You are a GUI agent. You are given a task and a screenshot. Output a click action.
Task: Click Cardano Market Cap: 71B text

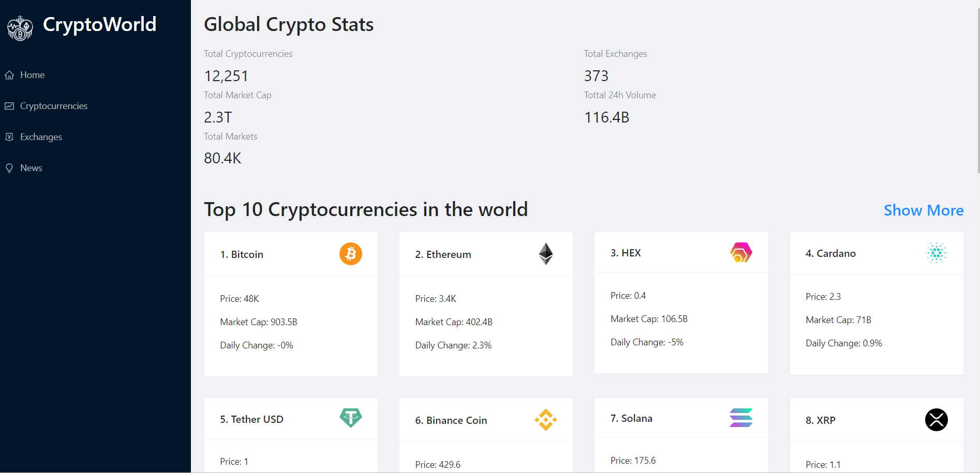(838, 320)
